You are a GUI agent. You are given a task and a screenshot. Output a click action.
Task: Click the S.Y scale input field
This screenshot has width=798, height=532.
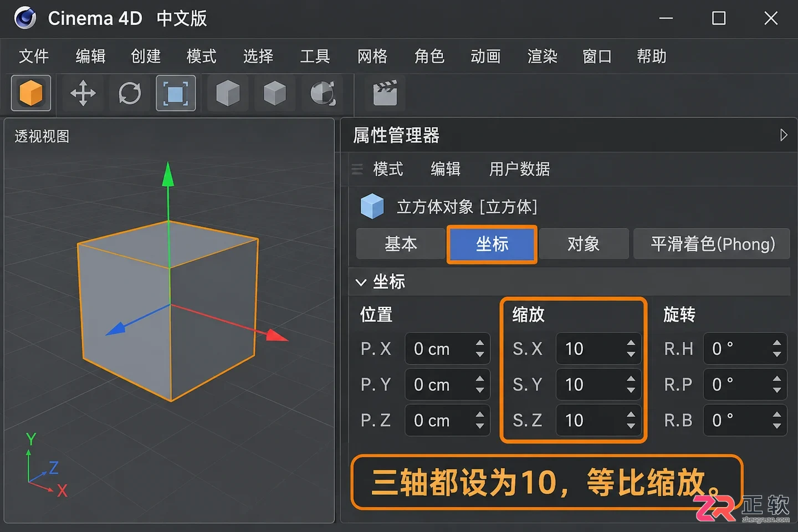(x=598, y=384)
